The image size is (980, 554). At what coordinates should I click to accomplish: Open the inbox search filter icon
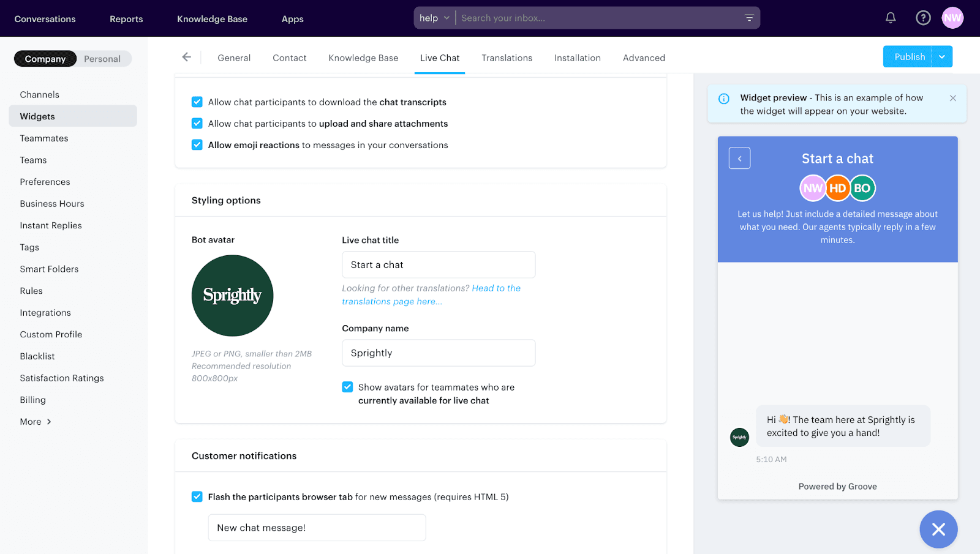click(x=748, y=18)
